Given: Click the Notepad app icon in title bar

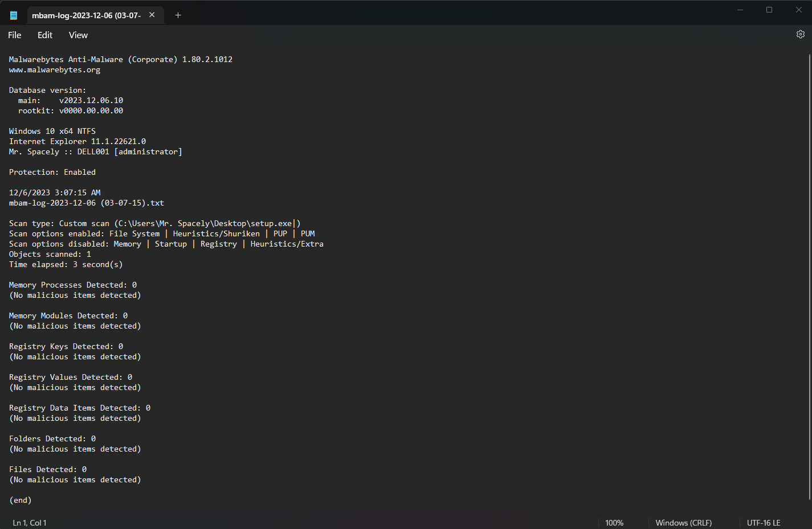Looking at the screenshot, I should 14,15.
